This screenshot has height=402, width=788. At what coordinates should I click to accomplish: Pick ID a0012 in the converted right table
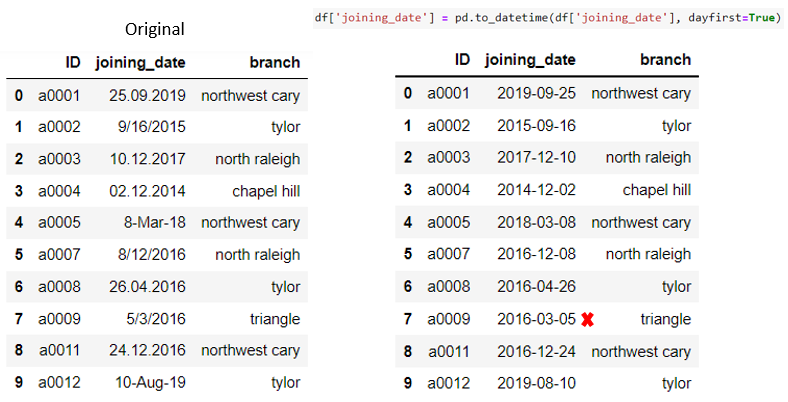coord(449,383)
